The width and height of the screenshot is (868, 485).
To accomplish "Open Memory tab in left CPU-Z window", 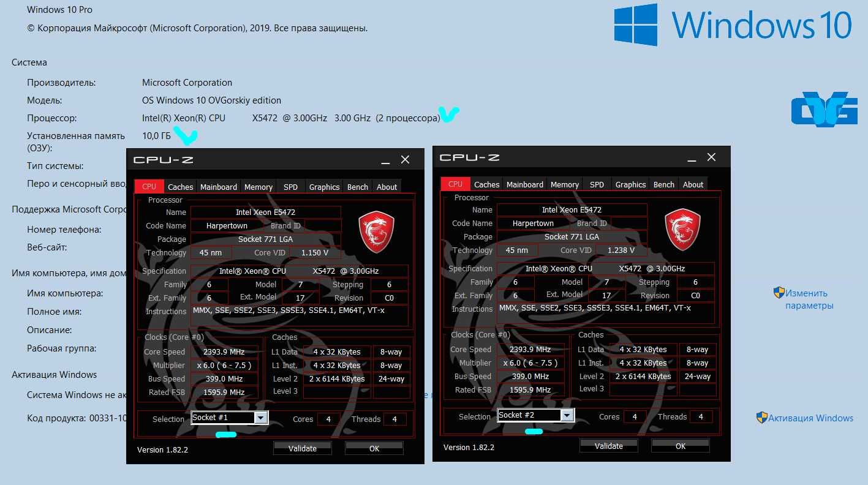I will [259, 187].
